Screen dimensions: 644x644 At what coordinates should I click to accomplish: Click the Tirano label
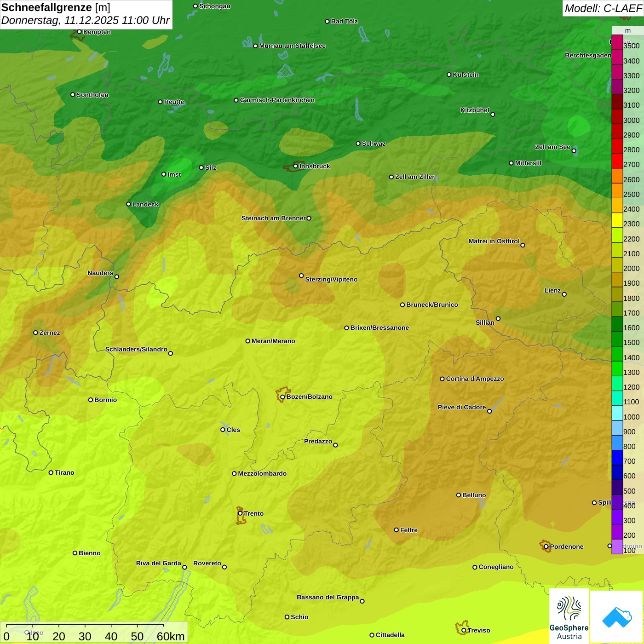coord(64,472)
